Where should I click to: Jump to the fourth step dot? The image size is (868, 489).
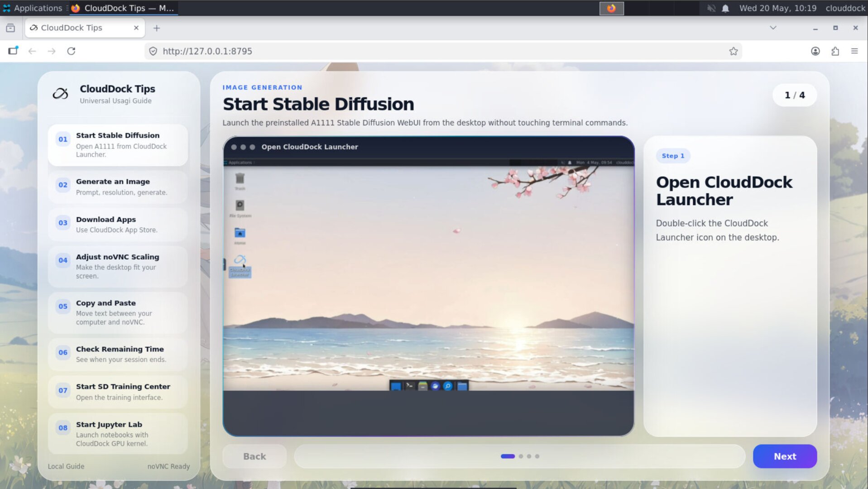[537, 456]
